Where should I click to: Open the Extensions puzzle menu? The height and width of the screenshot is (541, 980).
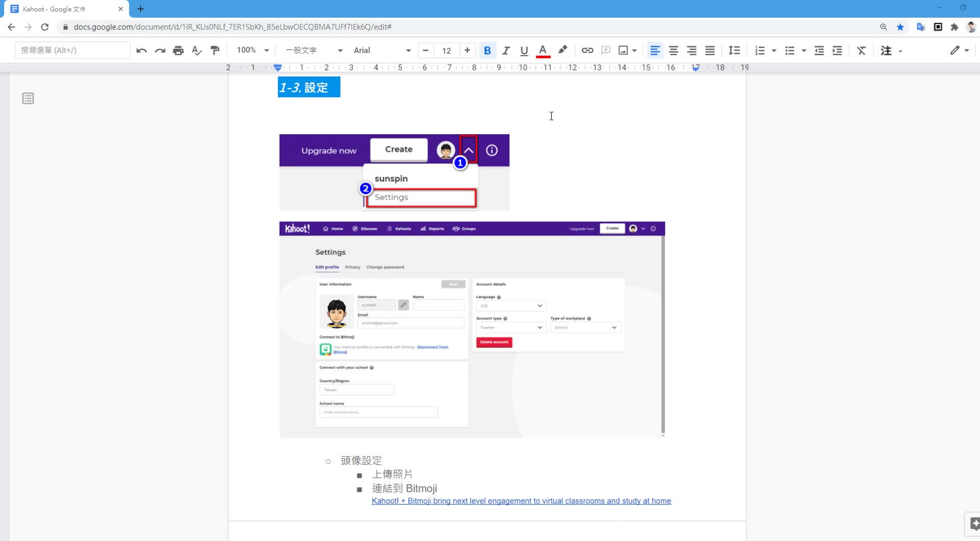click(954, 27)
